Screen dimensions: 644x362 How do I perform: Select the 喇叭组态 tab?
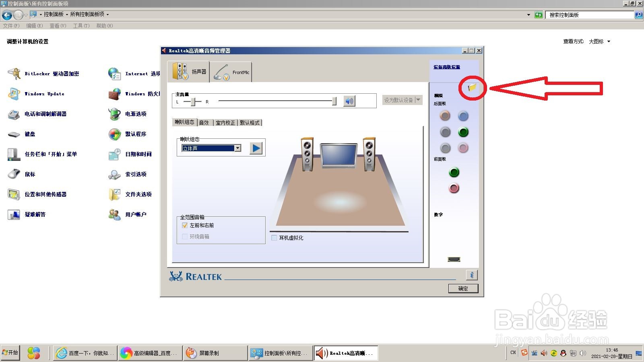click(184, 122)
